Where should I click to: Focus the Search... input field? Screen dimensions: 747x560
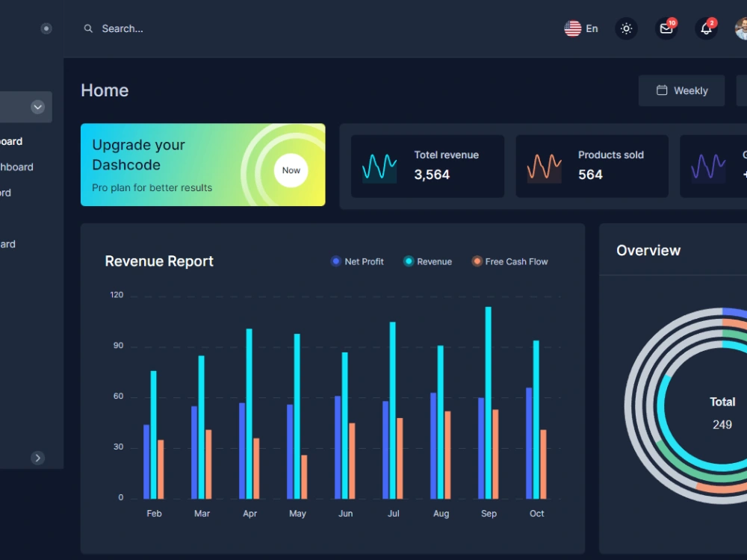click(123, 28)
